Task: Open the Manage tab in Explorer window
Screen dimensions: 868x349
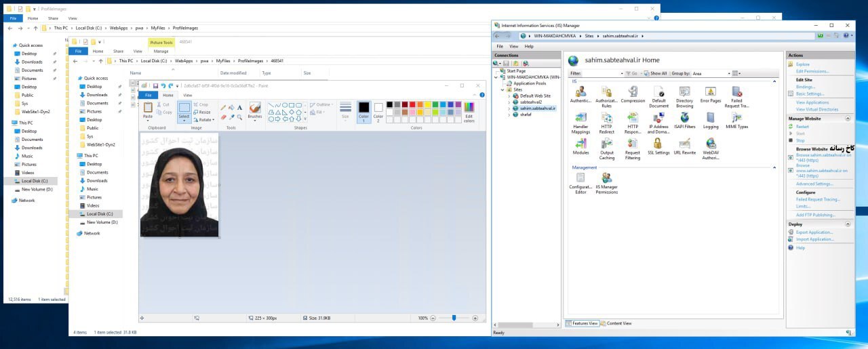Action: pyautogui.click(x=161, y=51)
